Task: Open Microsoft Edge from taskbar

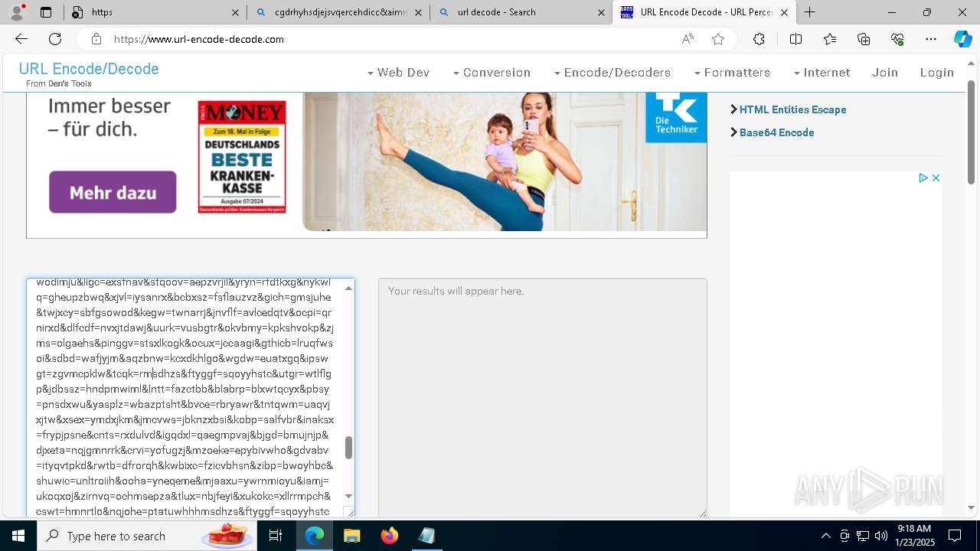Action: 315,536
